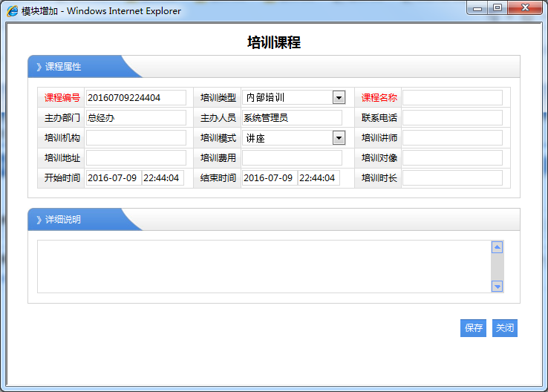Click the 课程名称 input field
The width and height of the screenshot is (548, 392).
(452, 97)
